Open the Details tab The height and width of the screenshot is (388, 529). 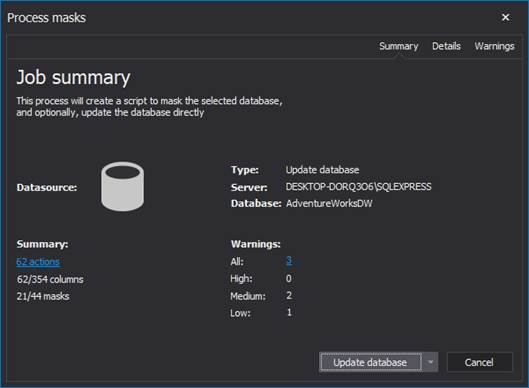446,46
